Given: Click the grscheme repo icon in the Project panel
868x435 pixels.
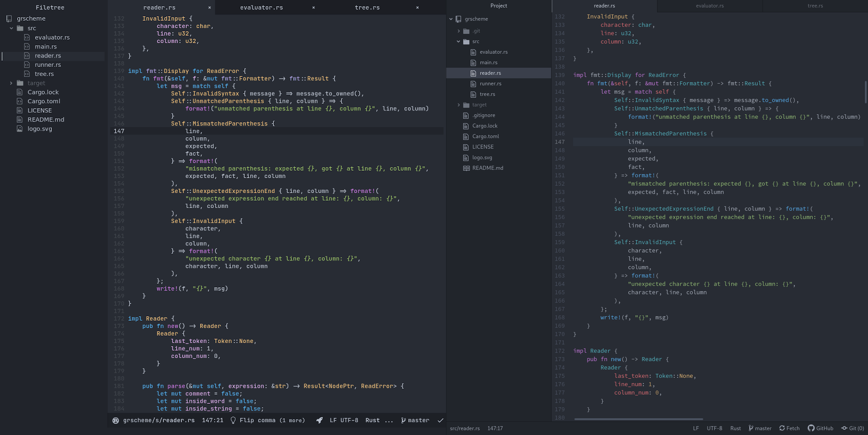Looking at the screenshot, I should [x=459, y=19].
